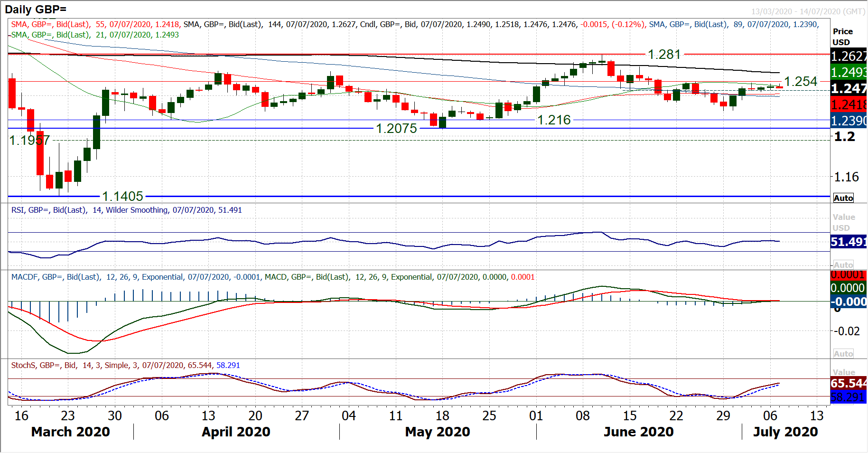
Task: Select the black 1.2627 SMA price tag
Action: [x=848, y=57]
